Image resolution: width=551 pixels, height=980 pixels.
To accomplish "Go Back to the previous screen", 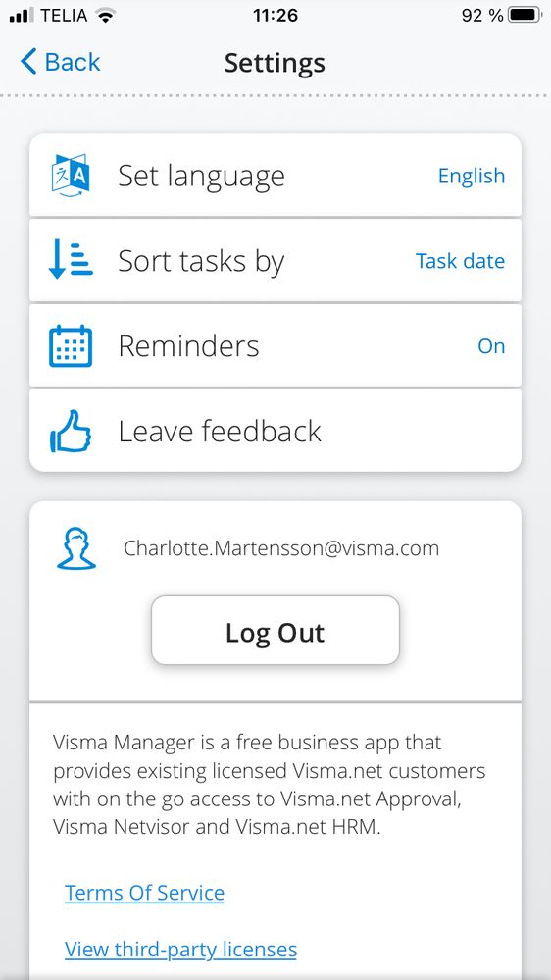I will click(60, 62).
